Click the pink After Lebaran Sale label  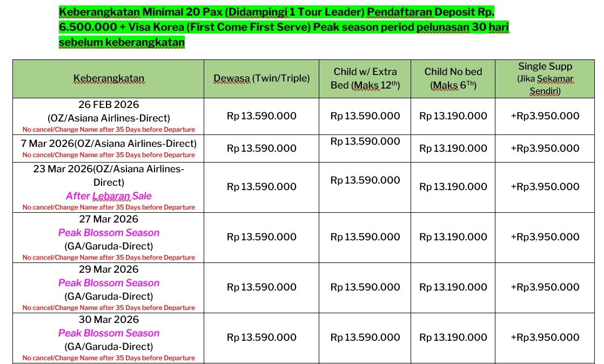(109, 196)
